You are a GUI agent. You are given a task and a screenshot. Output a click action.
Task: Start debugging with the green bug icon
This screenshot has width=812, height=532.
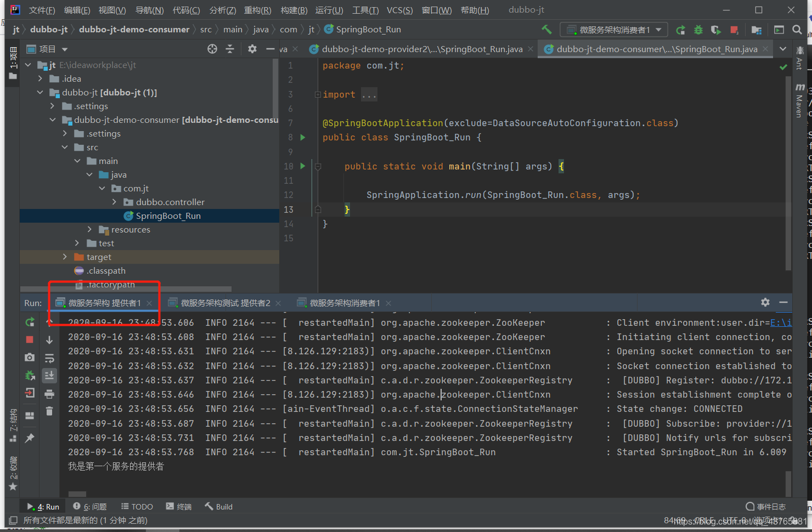tap(698, 30)
